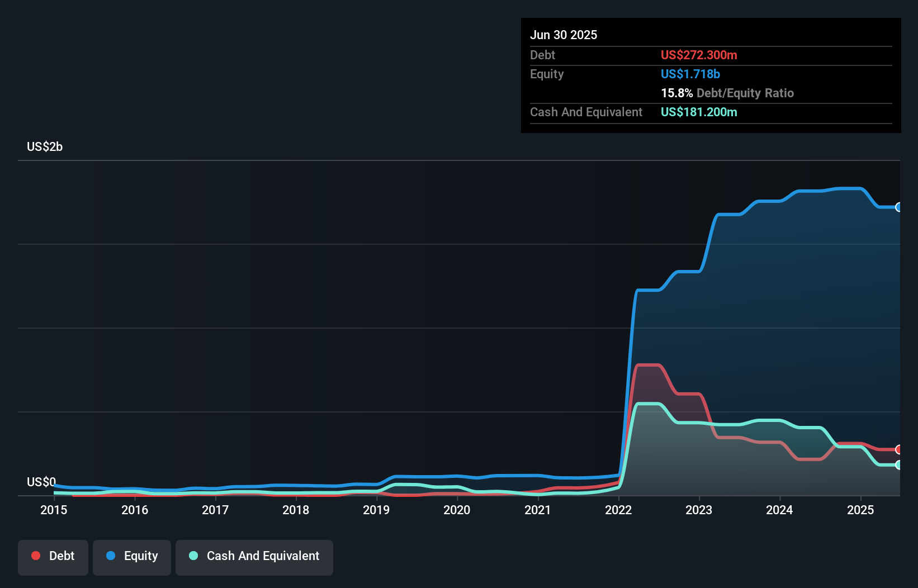The height and width of the screenshot is (588, 918).
Task: Toggle the Cash And Equivalent series visibility
Action: (x=254, y=556)
